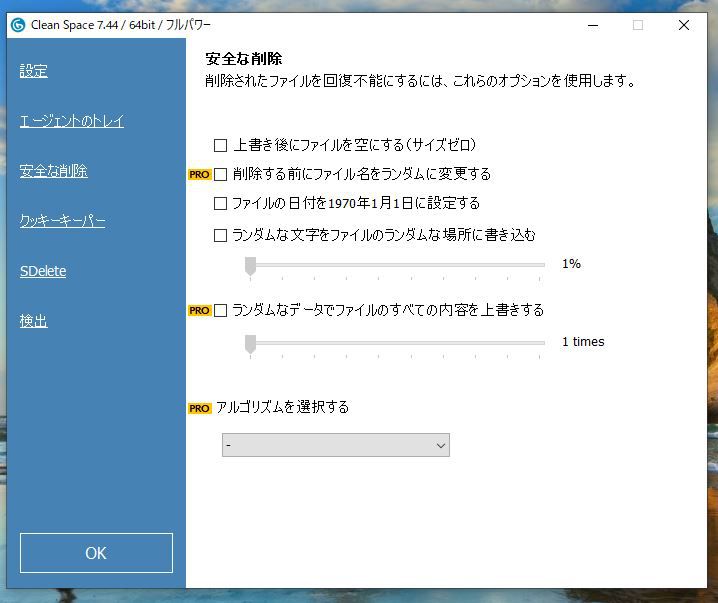718x603 pixels.
Task: Close the Clean Space window
Action: 684,25
